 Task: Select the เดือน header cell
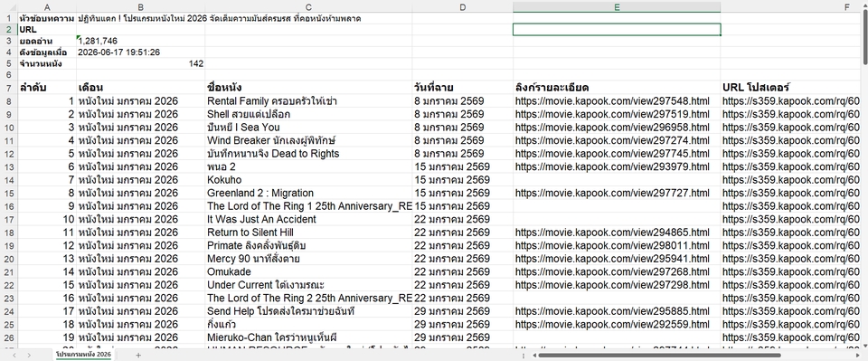point(141,88)
